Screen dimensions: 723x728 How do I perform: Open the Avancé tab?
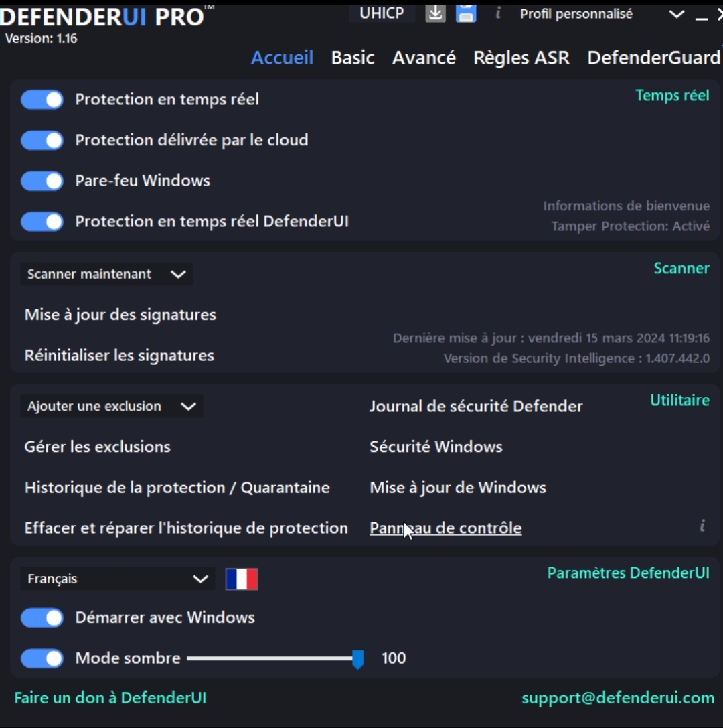click(x=424, y=58)
